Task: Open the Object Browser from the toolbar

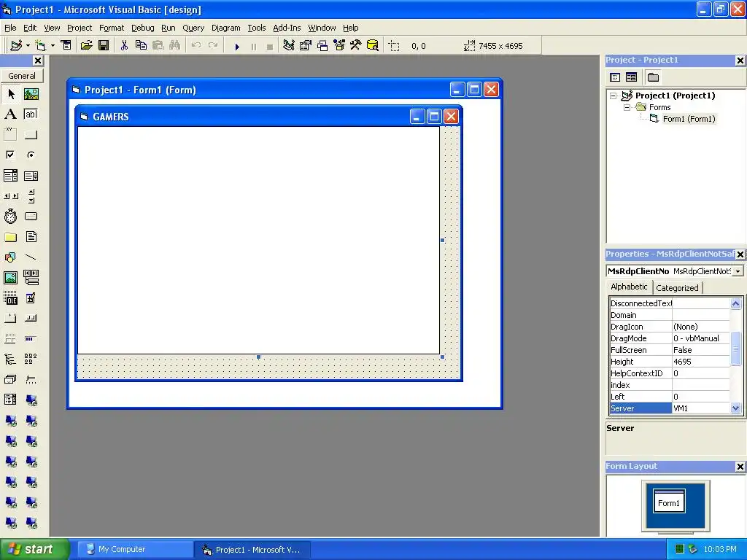Action: pyautogui.click(x=339, y=46)
